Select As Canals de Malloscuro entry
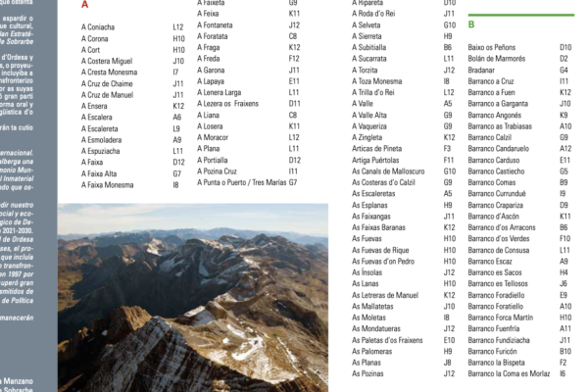This screenshot has width=588, height=392. [392, 171]
